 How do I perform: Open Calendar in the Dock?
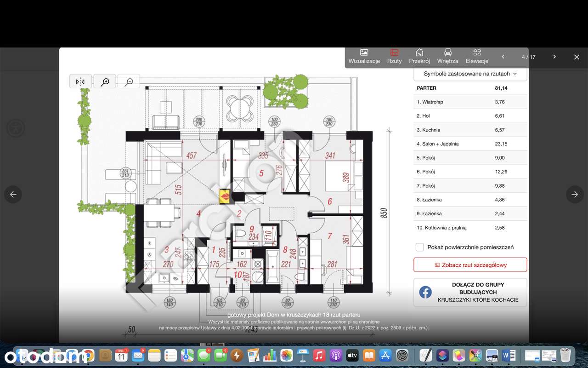pyautogui.click(x=121, y=355)
